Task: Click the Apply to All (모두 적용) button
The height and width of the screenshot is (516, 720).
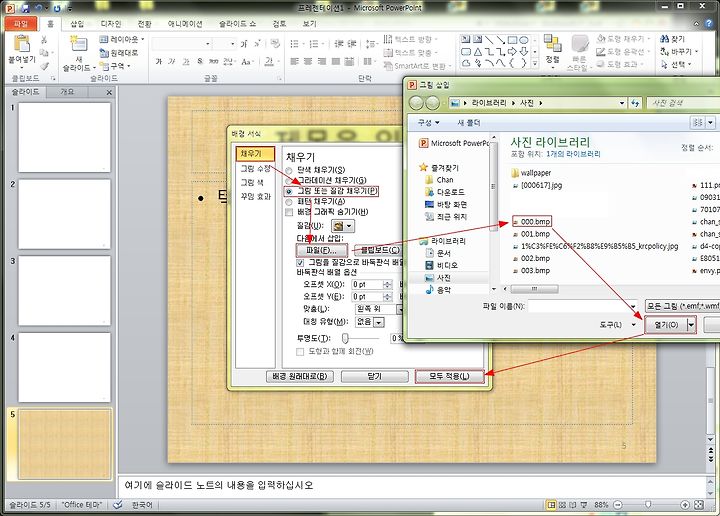Action: [x=450, y=376]
